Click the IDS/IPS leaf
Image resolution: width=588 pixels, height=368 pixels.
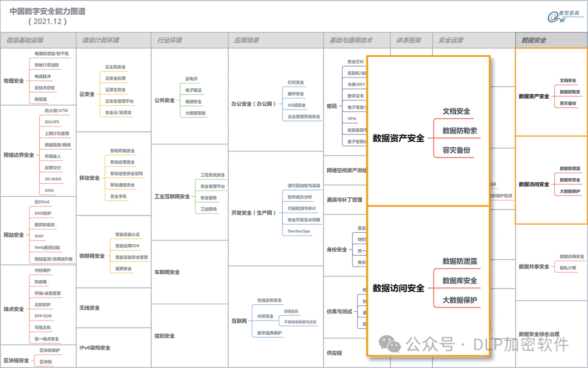[x=52, y=122]
